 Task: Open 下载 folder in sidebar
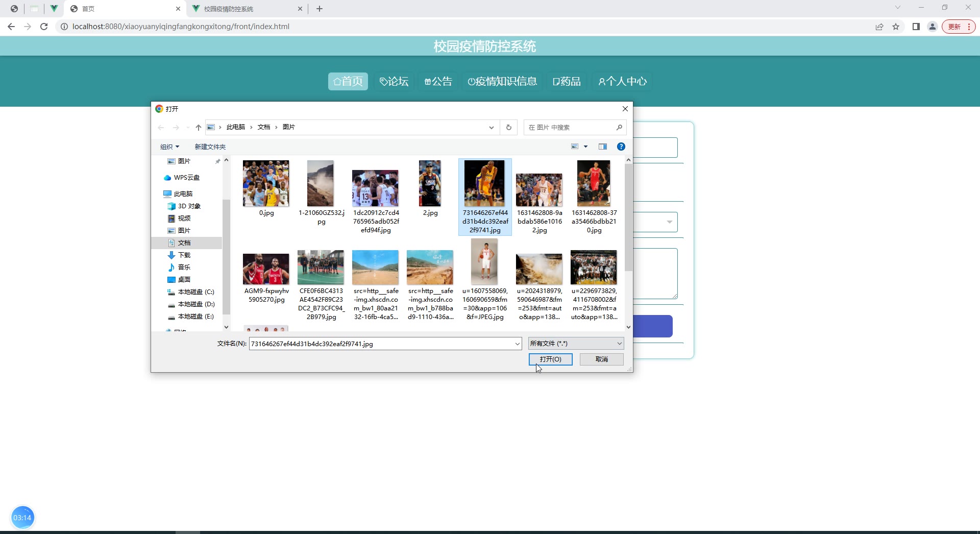179,255
